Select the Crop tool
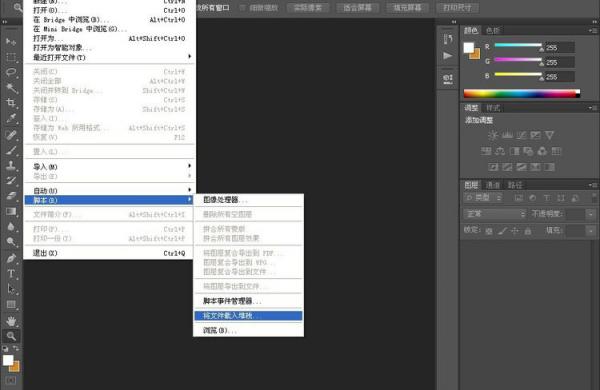600x390 pixels. [x=11, y=103]
